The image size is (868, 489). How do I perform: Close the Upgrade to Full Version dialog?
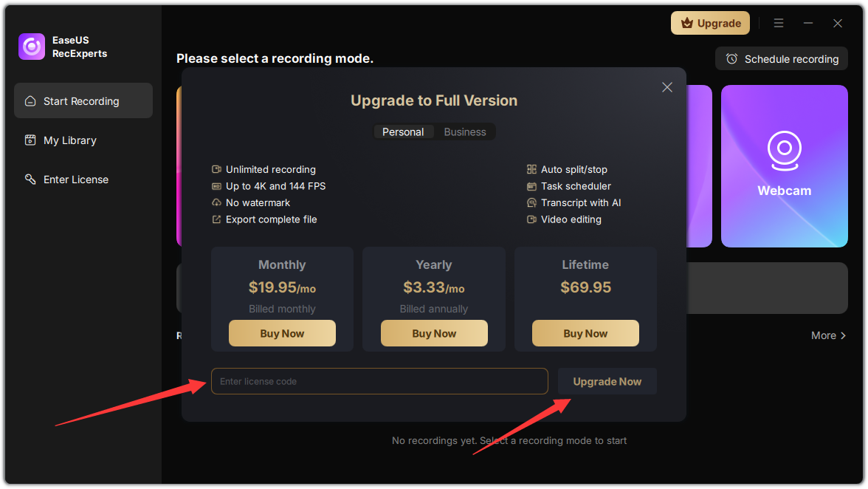click(x=667, y=87)
